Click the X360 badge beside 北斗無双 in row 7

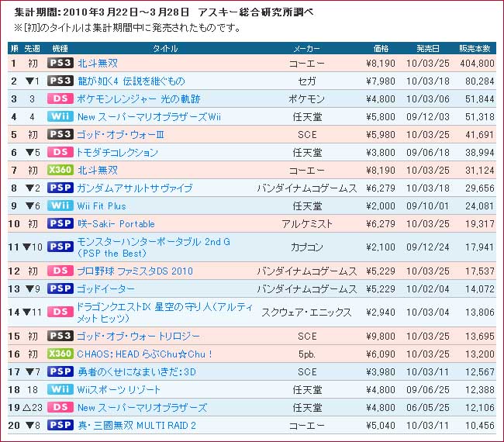60,170
